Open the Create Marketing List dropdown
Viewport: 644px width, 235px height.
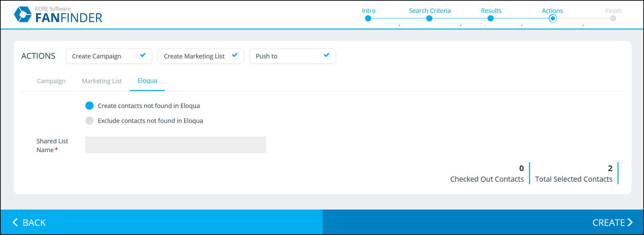tap(201, 56)
